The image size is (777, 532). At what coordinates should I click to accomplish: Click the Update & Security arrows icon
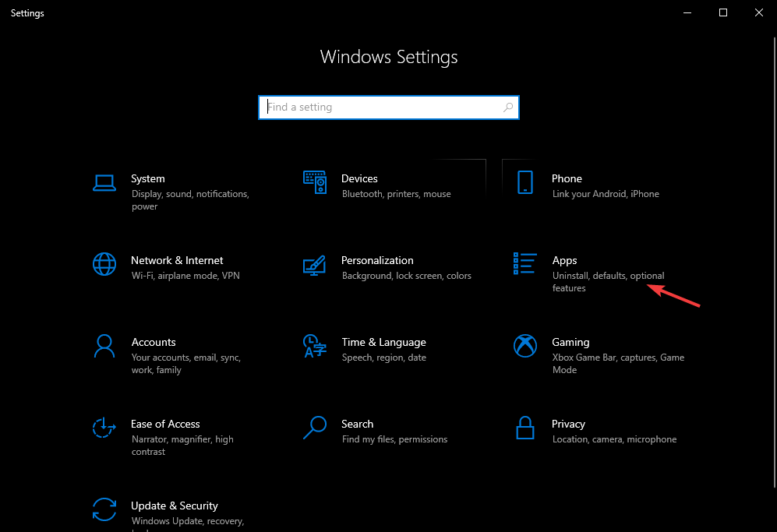(104, 509)
